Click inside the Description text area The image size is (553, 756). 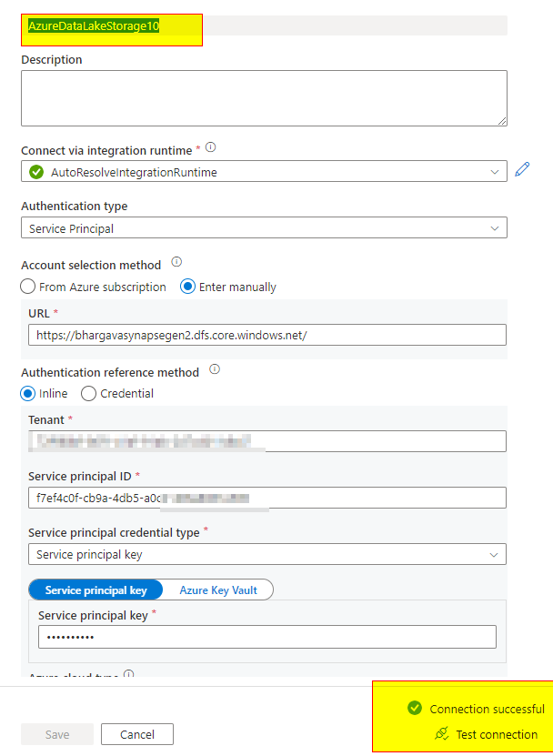(264, 97)
